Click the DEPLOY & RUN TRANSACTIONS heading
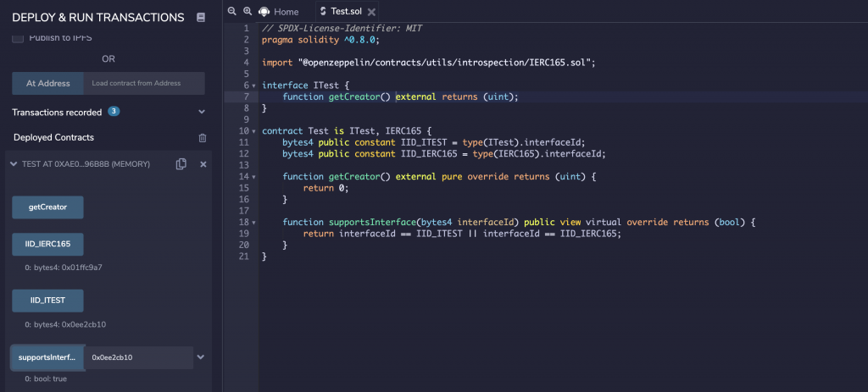This screenshot has width=868, height=392. pyautogui.click(x=98, y=18)
